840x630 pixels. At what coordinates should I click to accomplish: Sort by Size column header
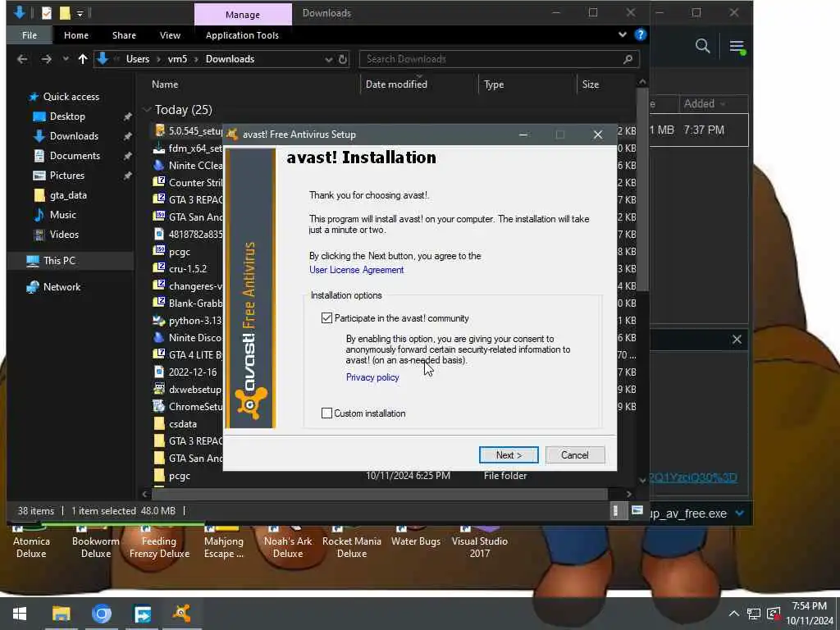tap(591, 84)
